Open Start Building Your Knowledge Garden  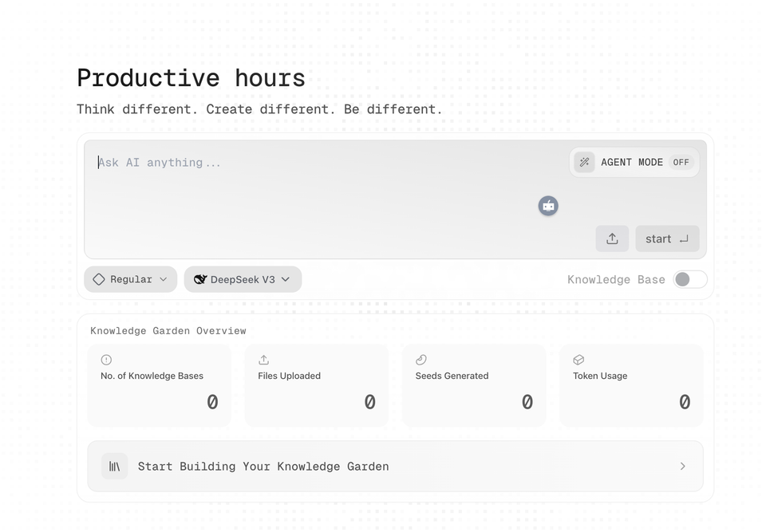[263, 467]
